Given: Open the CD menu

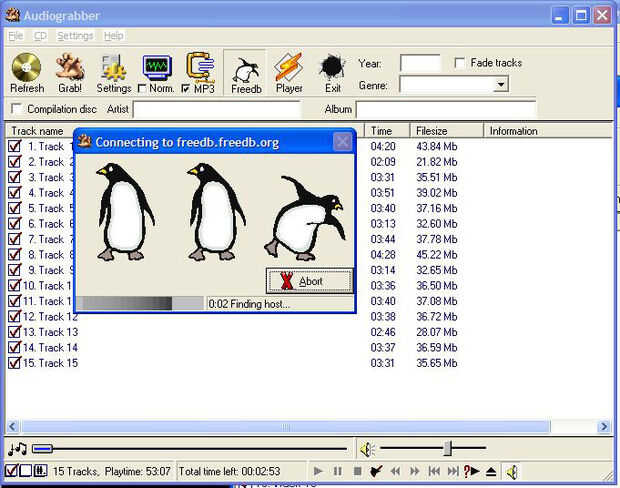Looking at the screenshot, I should [40, 36].
